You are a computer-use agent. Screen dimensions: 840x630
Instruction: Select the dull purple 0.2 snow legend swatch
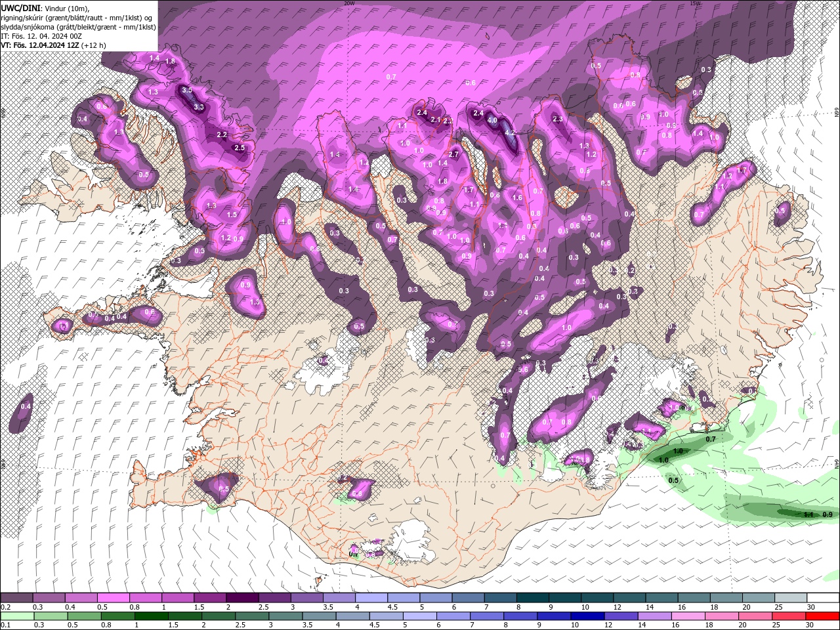(16, 598)
